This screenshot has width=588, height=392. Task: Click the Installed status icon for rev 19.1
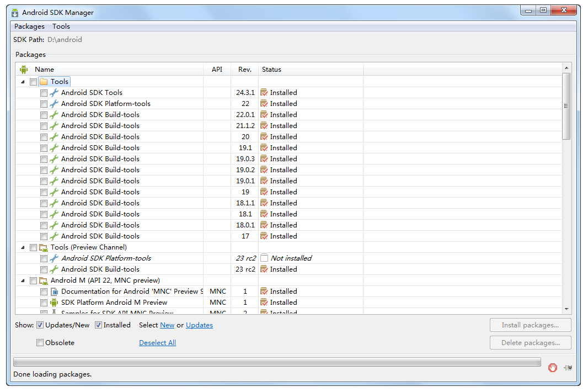pos(264,148)
